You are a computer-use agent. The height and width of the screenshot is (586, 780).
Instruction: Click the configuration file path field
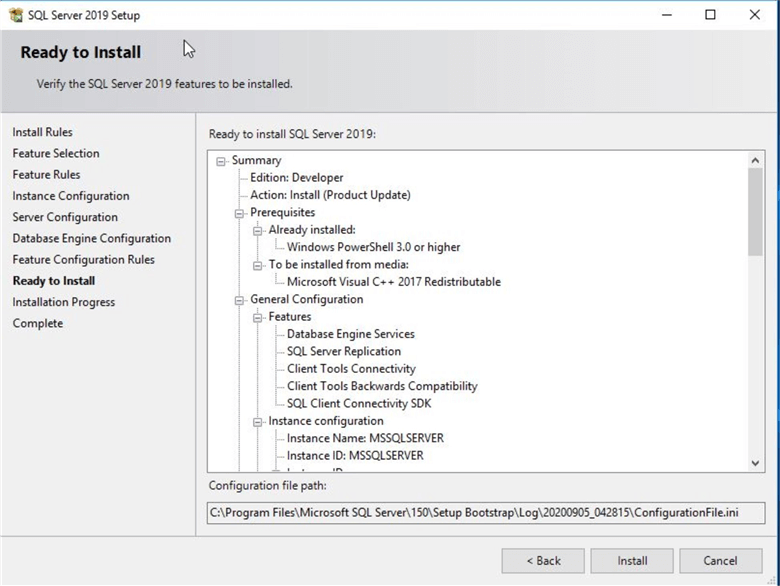pos(486,513)
